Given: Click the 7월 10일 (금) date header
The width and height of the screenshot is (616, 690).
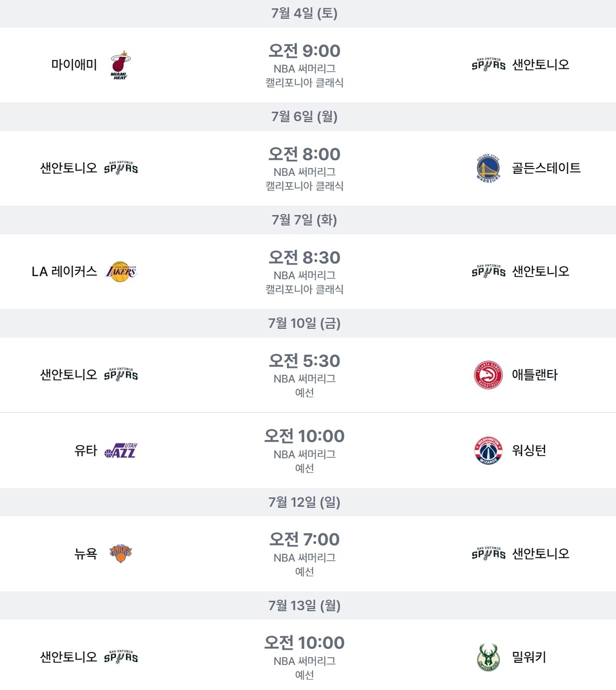Looking at the screenshot, I should (304, 323).
